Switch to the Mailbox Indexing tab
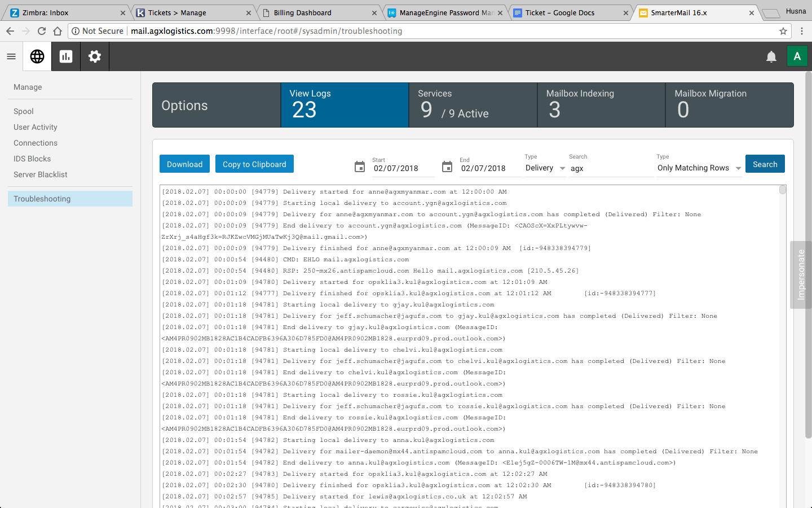The width and height of the screenshot is (812, 508). [x=601, y=105]
